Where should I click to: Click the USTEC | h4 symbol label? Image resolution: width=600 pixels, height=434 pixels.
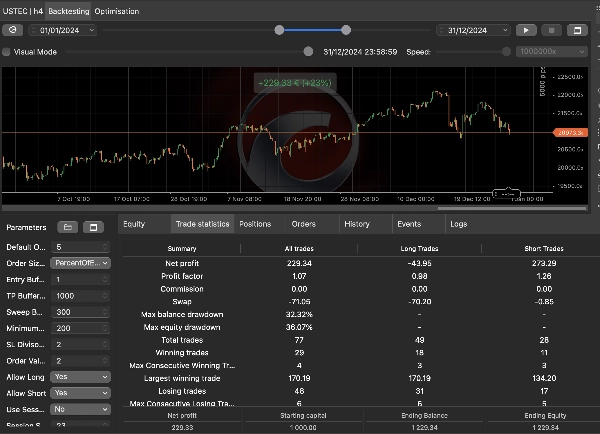tap(23, 11)
